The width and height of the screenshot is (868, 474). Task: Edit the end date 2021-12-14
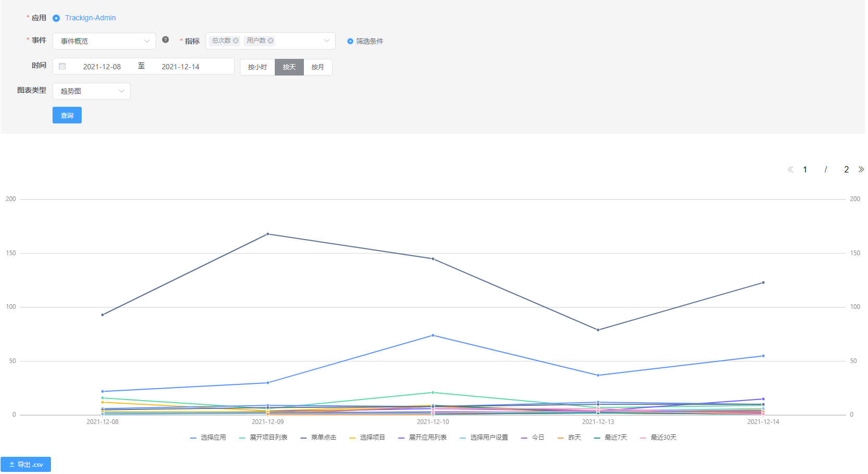click(x=181, y=67)
